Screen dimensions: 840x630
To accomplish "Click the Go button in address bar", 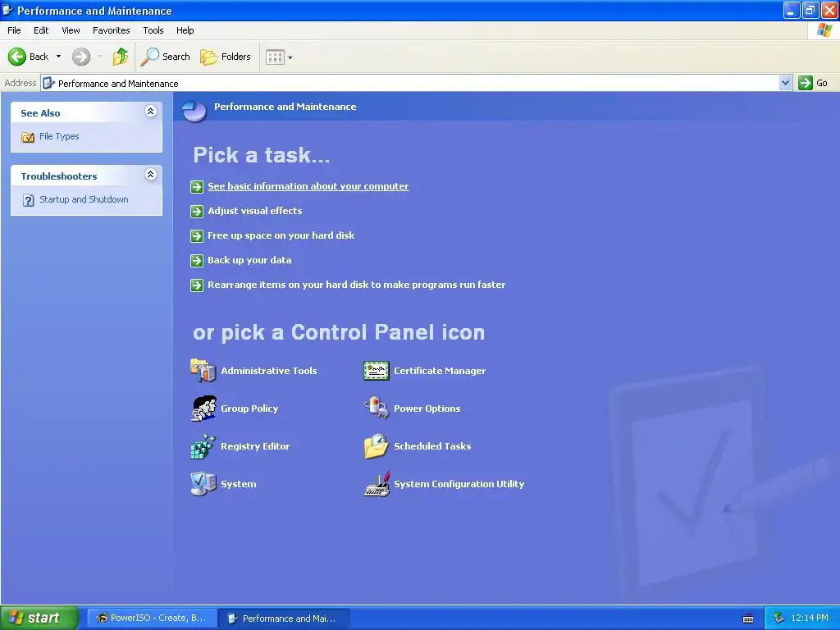I will coord(813,83).
